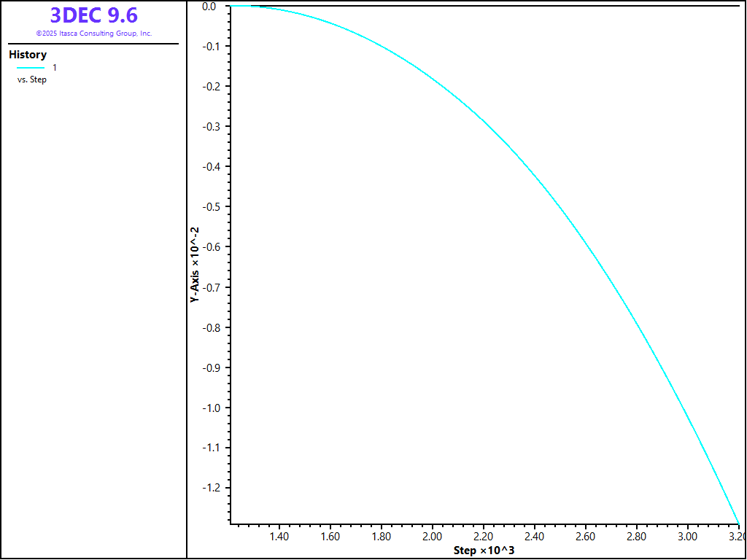
Task: Click the Step ×10^3 axis title
Action: pos(484,550)
